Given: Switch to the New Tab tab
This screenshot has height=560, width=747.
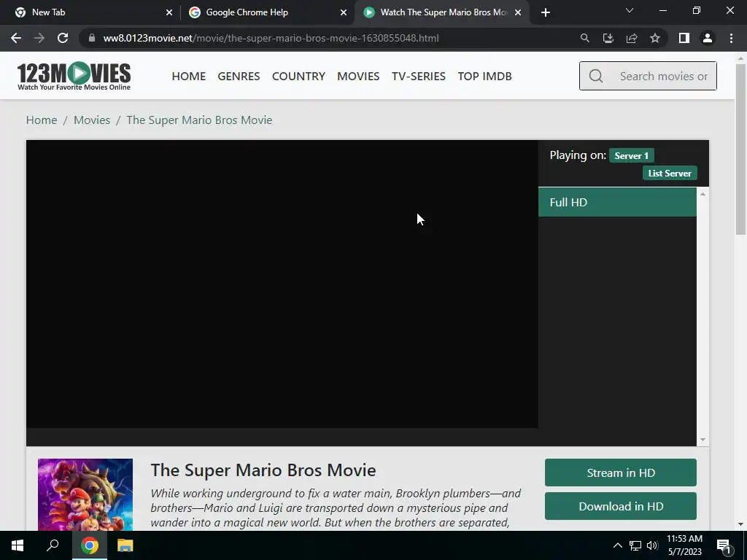Looking at the screenshot, I should tap(90, 12).
